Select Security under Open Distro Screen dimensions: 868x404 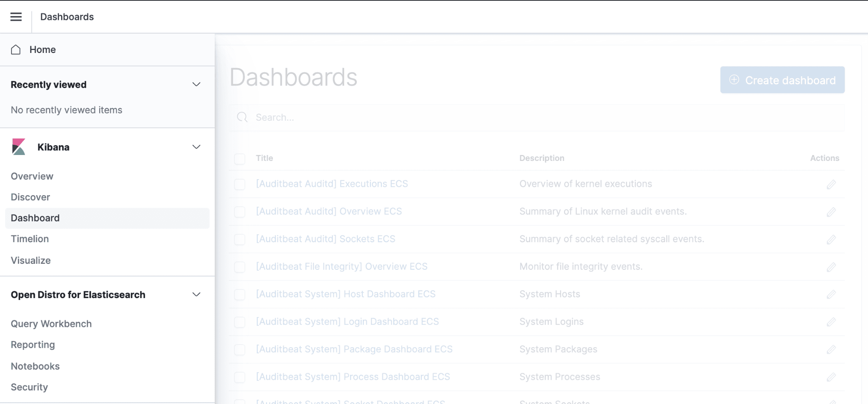(x=29, y=387)
